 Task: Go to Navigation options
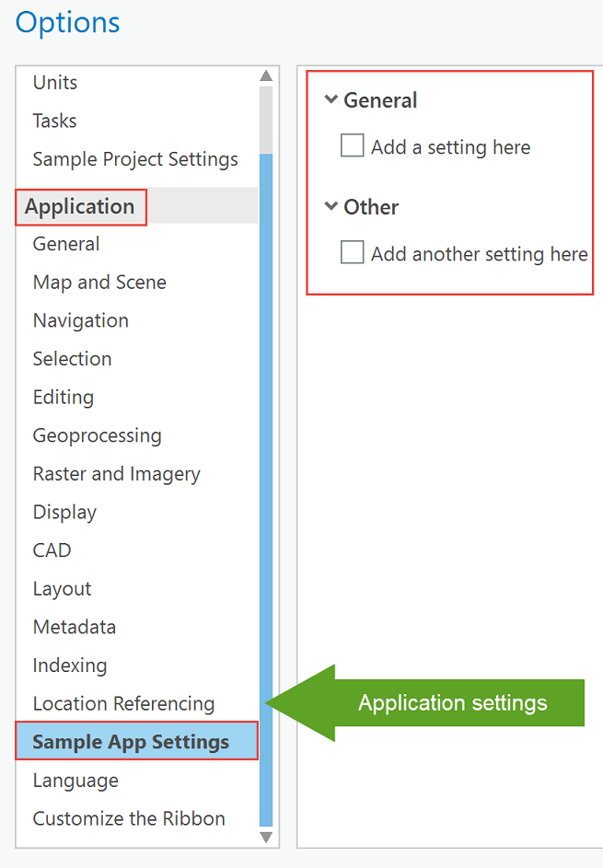(x=81, y=320)
